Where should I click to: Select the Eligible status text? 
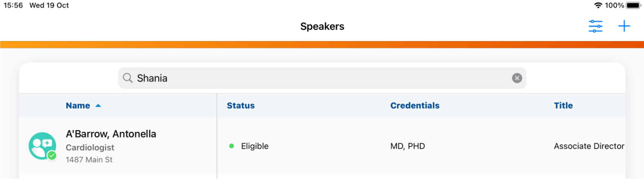click(x=255, y=146)
